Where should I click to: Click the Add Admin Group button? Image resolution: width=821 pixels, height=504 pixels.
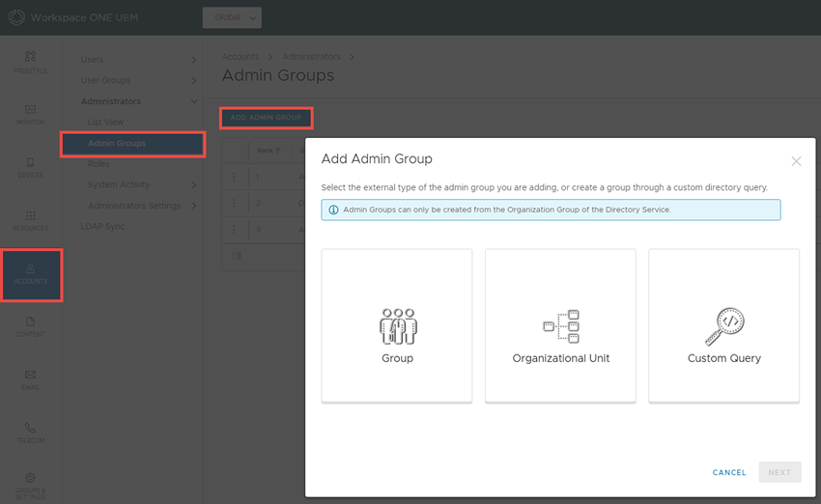[x=267, y=118]
